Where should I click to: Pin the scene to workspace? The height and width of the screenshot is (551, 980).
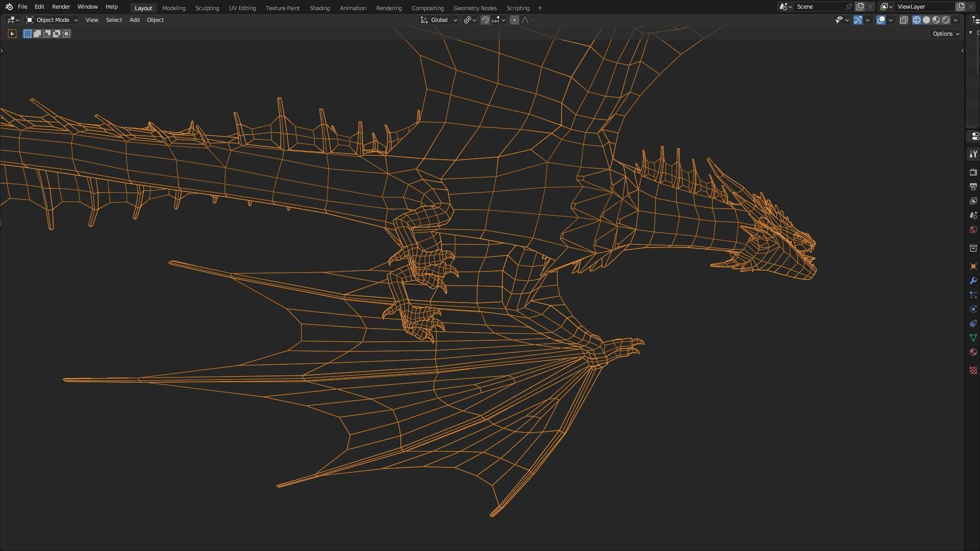[849, 7]
